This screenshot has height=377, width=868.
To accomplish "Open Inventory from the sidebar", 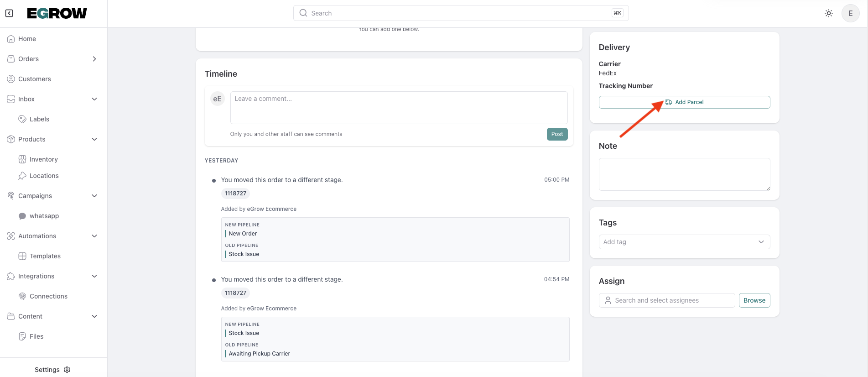I will [x=43, y=159].
